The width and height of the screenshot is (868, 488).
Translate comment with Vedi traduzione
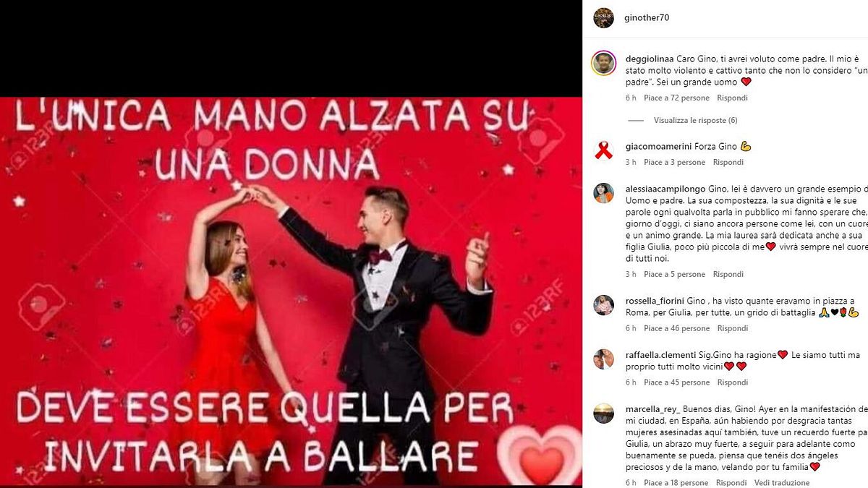click(782, 483)
